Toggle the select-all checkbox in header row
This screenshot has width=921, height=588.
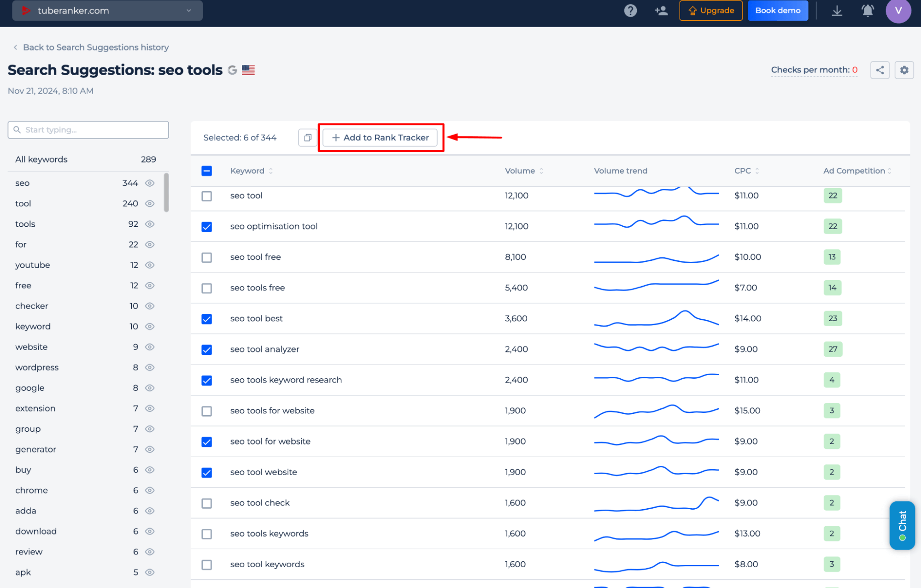(x=207, y=171)
